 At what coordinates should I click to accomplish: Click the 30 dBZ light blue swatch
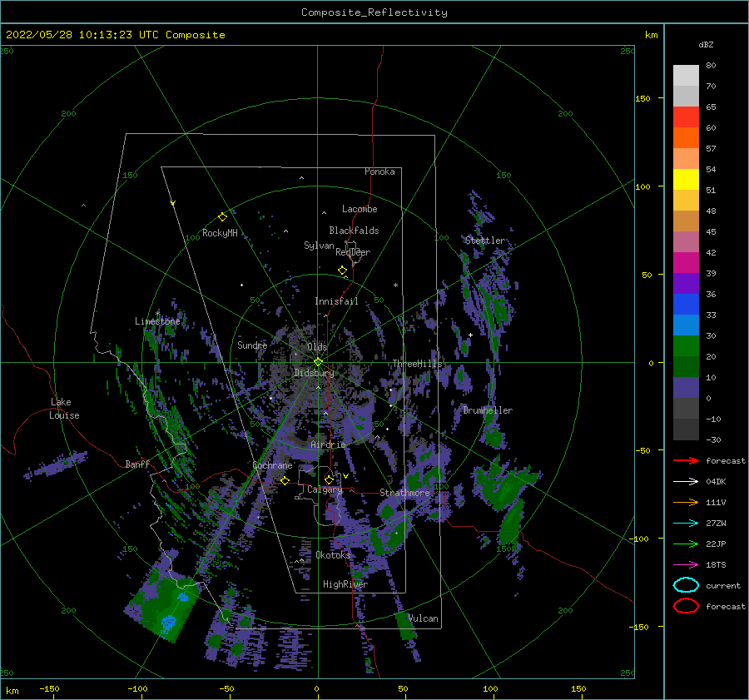pyautogui.click(x=686, y=325)
